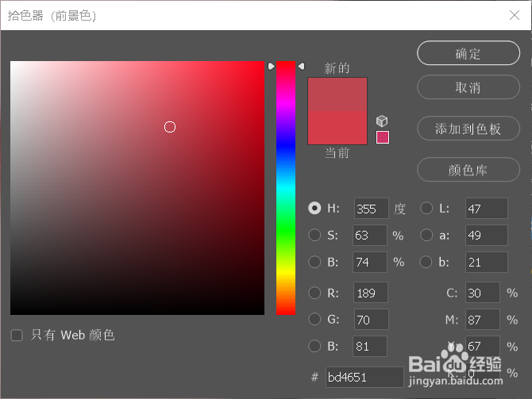Click the 取消 button

point(468,87)
